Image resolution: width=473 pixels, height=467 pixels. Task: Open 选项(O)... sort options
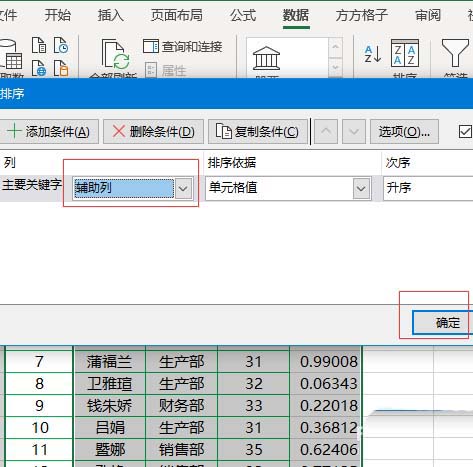click(x=404, y=132)
